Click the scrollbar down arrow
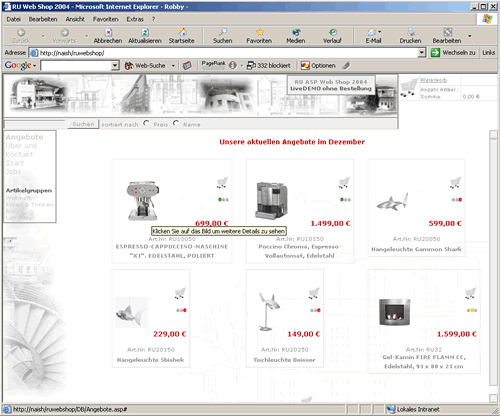The image size is (500, 416). (493, 398)
